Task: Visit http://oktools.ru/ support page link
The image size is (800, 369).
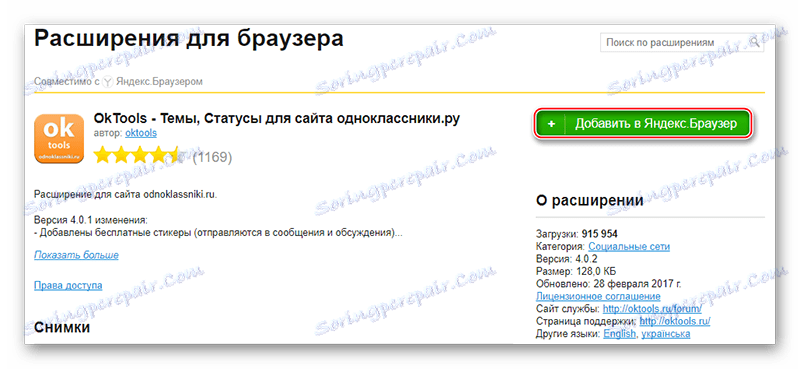Action: click(674, 322)
